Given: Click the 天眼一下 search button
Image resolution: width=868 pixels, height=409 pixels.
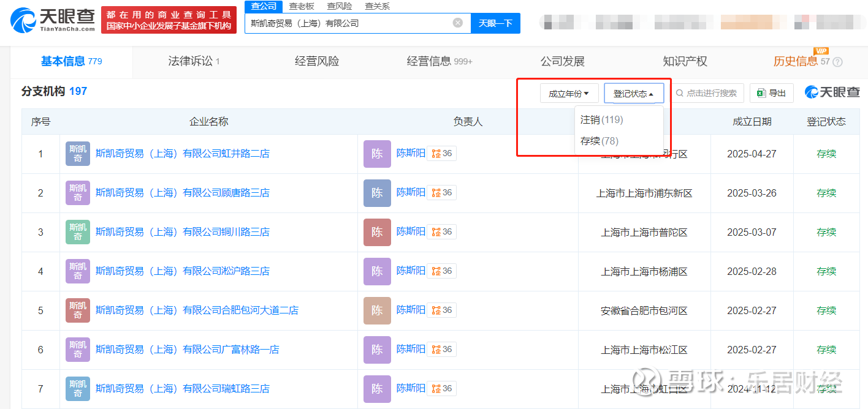Looking at the screenshot, I should click(495, 23).
